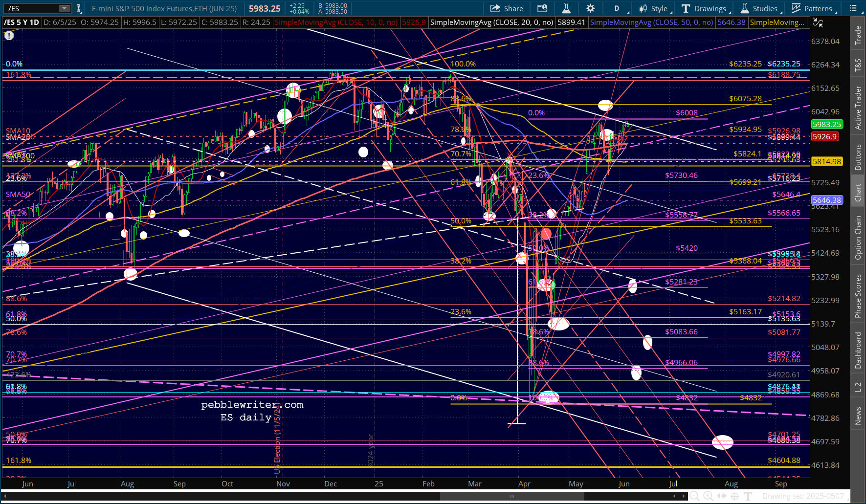866x504 pixels.
Task: Click the SimpleMovingAvg (CLOSE, 50, 0, no) label
Action: click(651, 22)
